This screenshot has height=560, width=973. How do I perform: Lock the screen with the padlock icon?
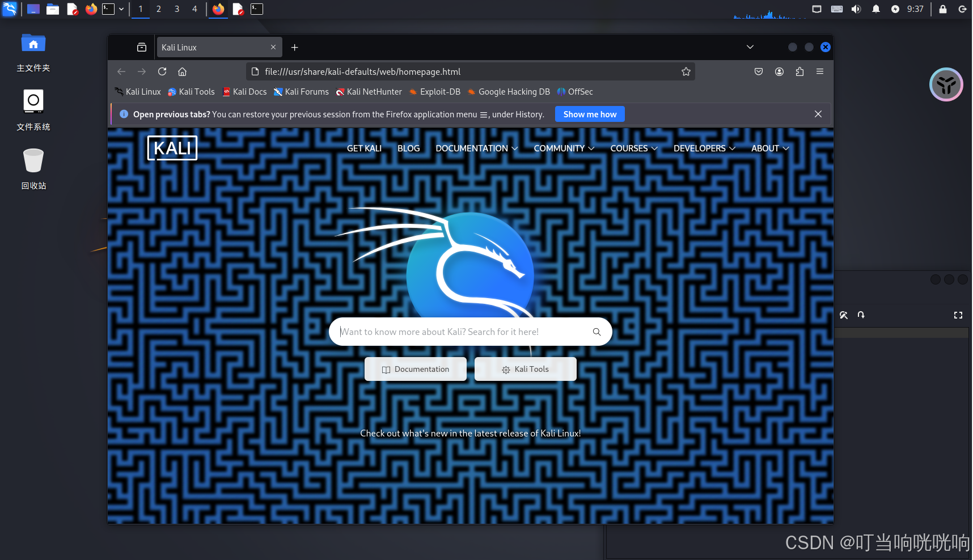pos(943,9)
